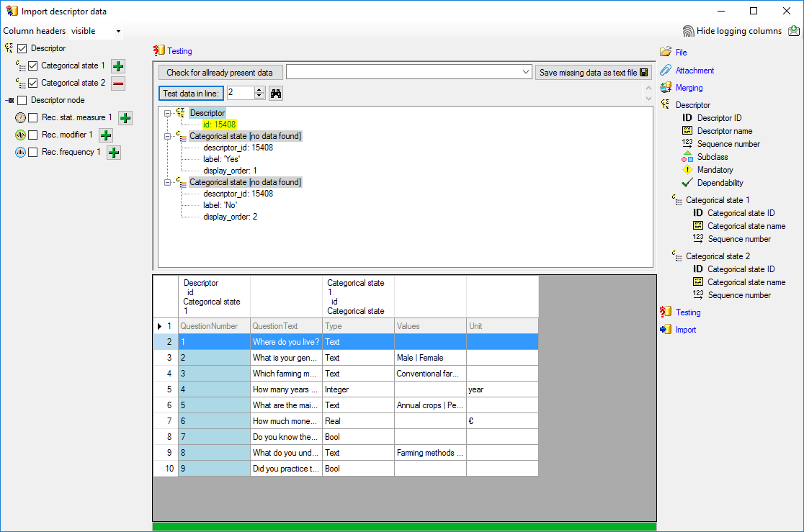Click the binoculars icon beside line number
Image resolution: width=804 pixels, height=532 pixels.
(x=275, y=93)
